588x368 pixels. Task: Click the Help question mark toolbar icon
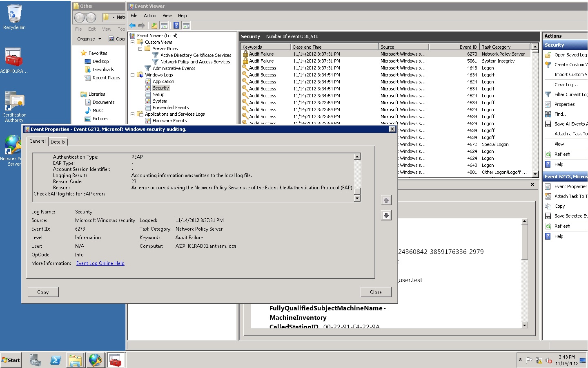point(176,25)
